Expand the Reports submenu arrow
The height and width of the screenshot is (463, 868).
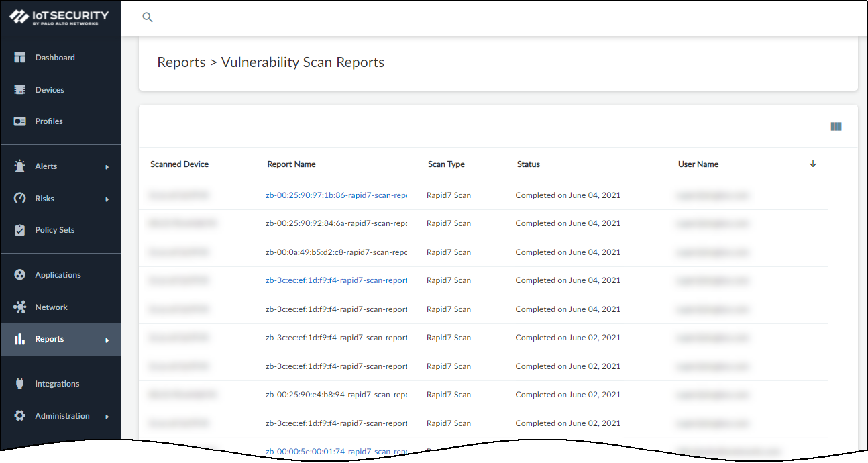[107, 340]
